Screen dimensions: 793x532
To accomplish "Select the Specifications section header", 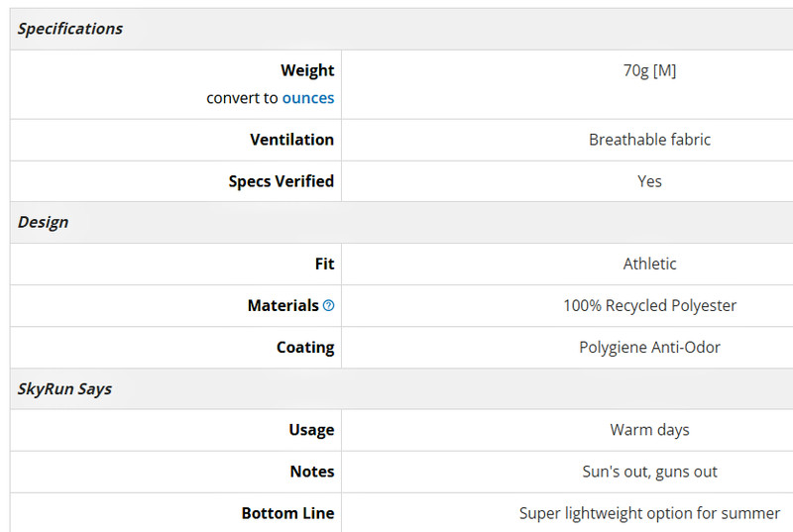I will [x=70, y=29].
